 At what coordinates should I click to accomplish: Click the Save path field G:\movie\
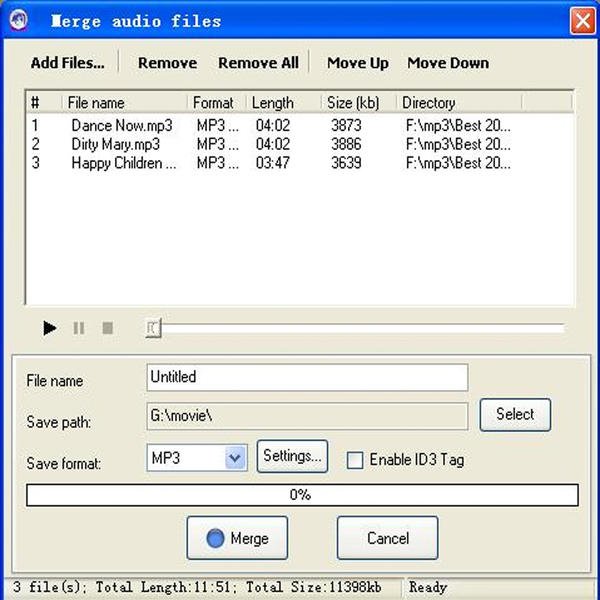tap(307, 416)
